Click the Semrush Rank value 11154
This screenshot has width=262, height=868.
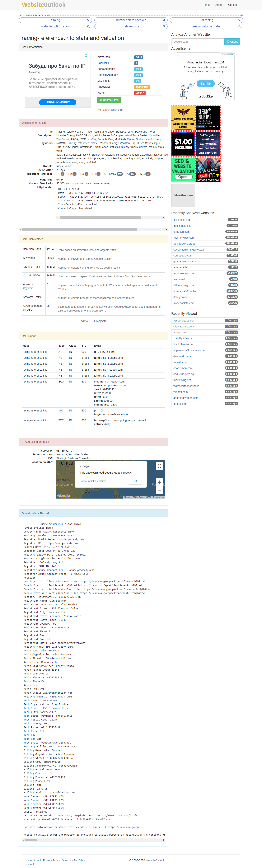point(50,249)
